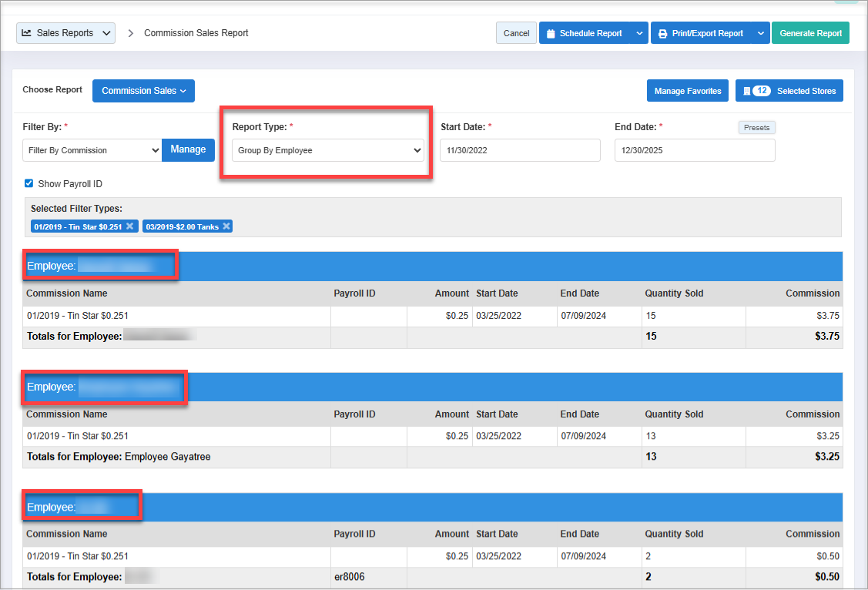
Task: Open the Report Type select box
Action: [x=327, y=150]
